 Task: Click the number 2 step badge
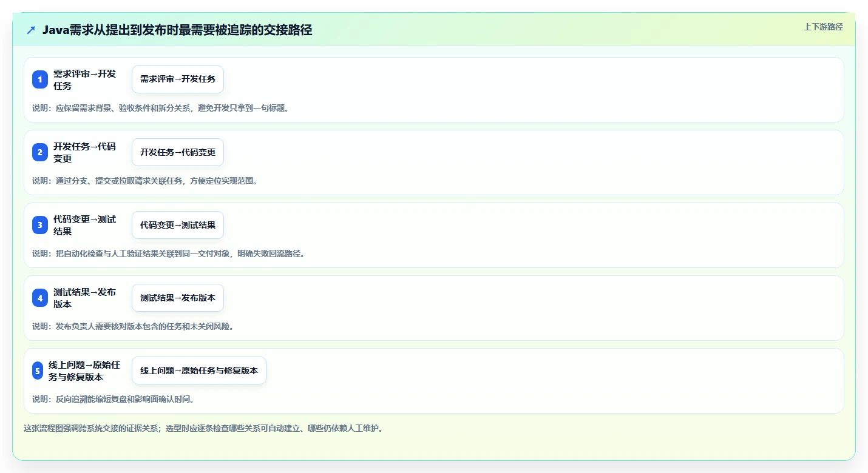40,152
